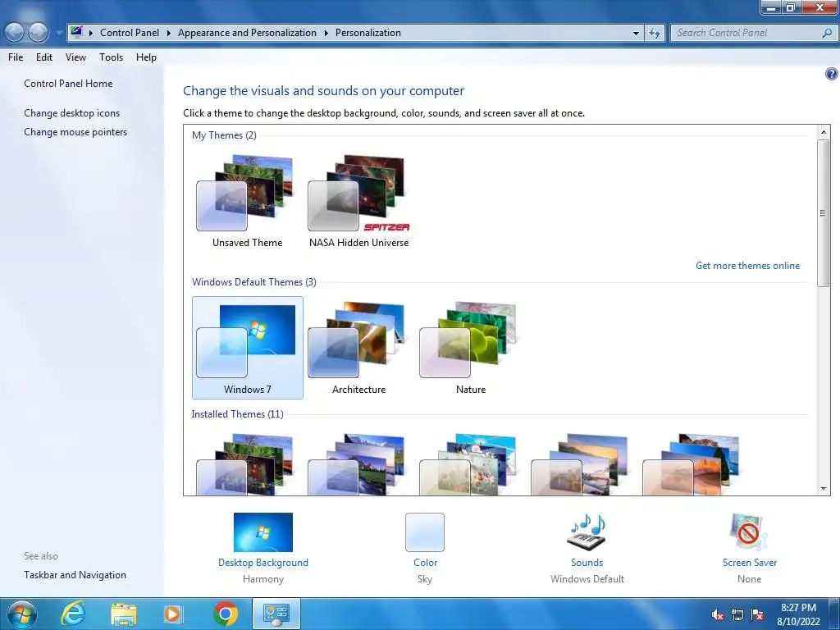Click the Personalization breadcrumb
This screenshot has height=630, width=840.
click(x=368, y=33)
